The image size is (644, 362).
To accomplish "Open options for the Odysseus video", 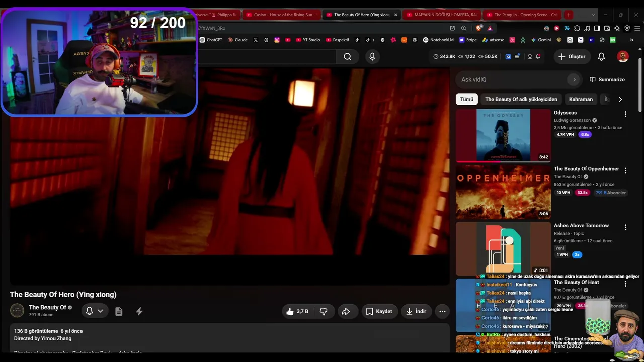I will click(x=625, y=114).
